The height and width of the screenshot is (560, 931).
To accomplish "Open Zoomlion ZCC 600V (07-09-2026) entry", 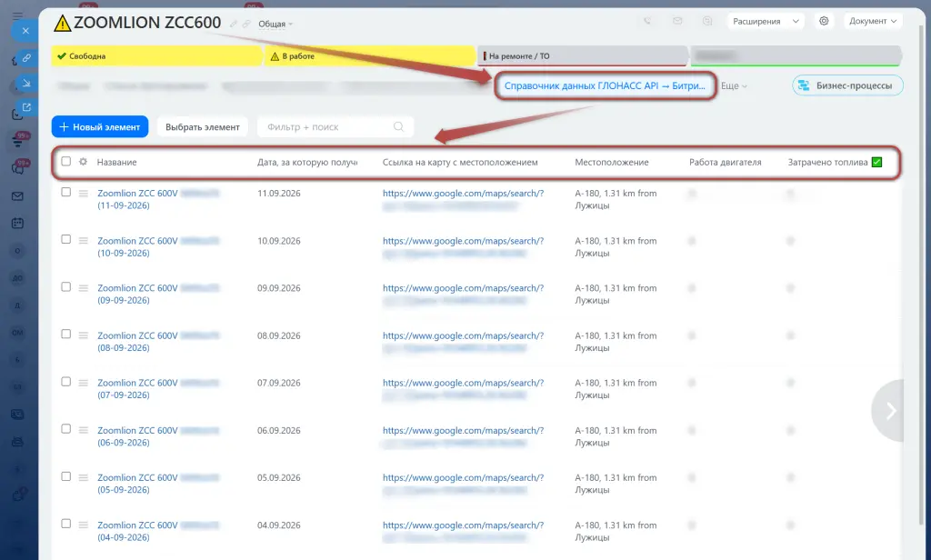I will point(158,388).
